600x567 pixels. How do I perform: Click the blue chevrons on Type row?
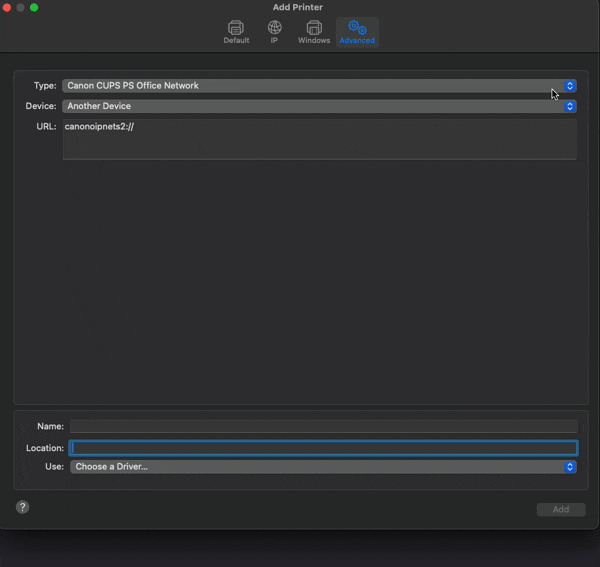click(570, 86)
